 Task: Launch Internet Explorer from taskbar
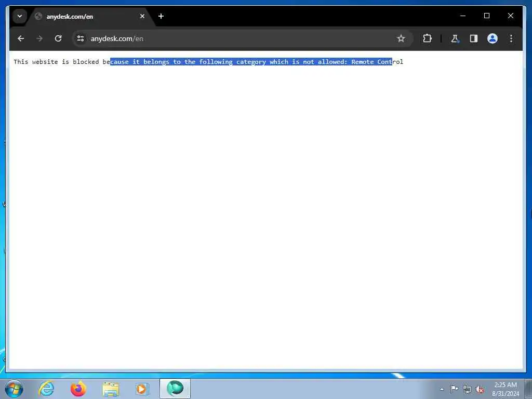(46, 389)
